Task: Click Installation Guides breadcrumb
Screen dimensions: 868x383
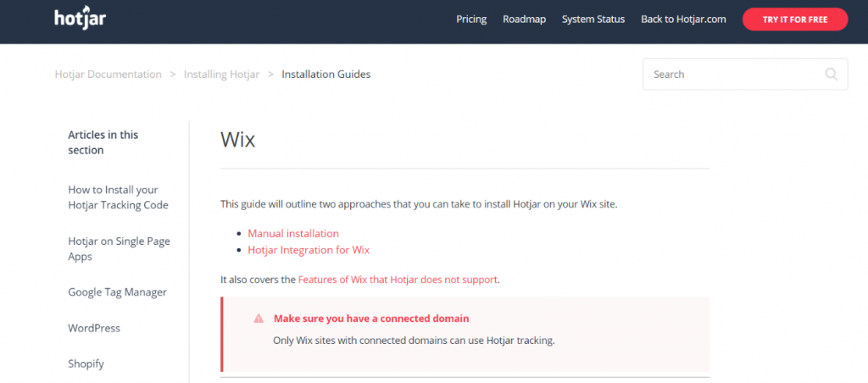Action: click(326, 75)
